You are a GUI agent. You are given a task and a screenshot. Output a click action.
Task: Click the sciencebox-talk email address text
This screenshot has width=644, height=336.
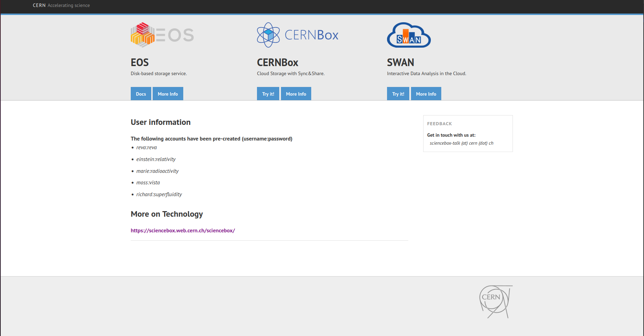pyautogui.click(x=461, y=143)
